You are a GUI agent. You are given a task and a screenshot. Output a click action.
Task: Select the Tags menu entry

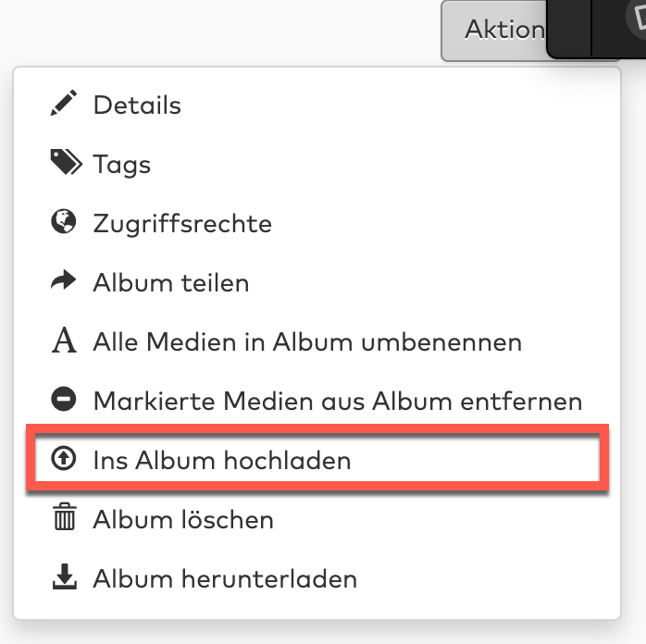(x=121, y=165)
